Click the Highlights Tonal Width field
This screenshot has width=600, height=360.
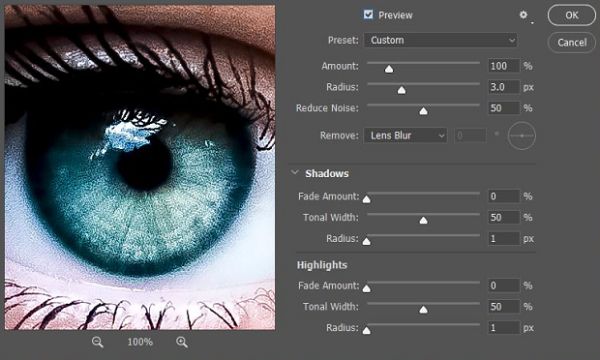504,306
